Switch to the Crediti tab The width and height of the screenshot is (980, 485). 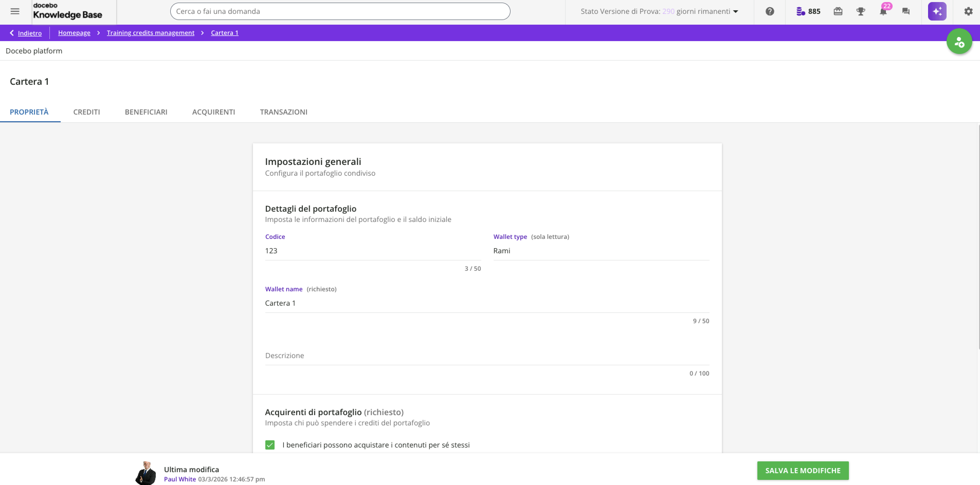(x=86, y=112)
